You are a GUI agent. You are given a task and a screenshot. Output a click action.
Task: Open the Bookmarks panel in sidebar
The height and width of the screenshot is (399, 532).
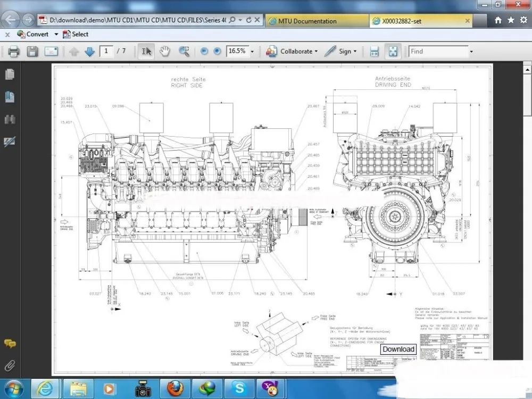(x=10, y=97)
